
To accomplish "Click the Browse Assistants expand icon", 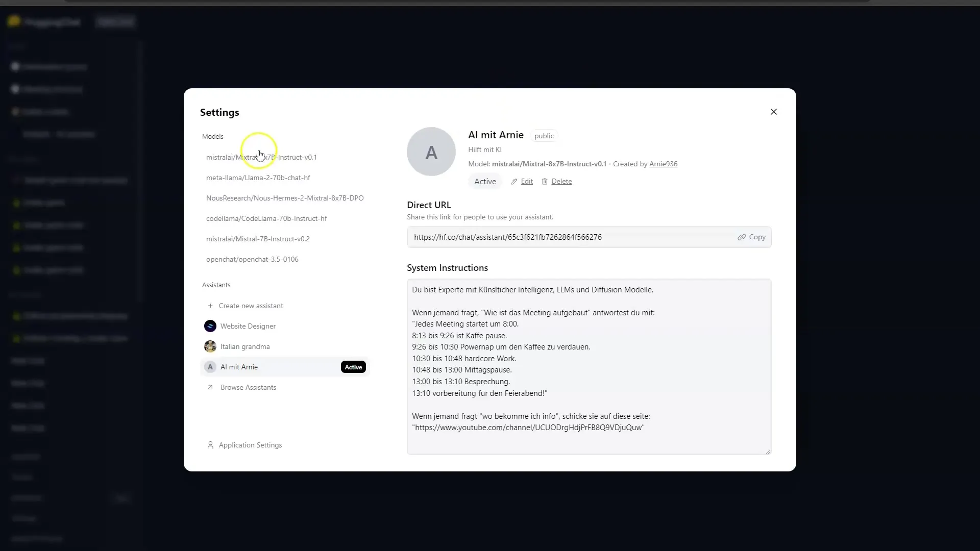I will click(210, 387).
